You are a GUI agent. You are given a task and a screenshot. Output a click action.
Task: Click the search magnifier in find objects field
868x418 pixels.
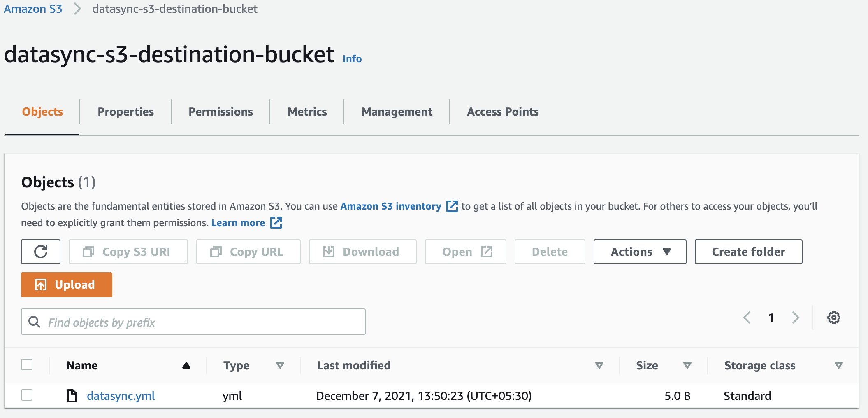coord(35,322)
